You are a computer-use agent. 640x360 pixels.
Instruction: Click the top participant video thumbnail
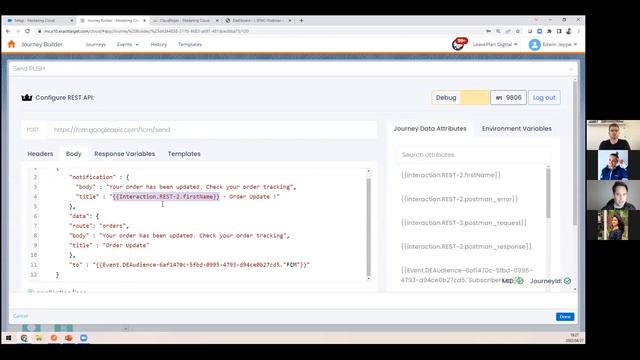(x=613, y=135)
